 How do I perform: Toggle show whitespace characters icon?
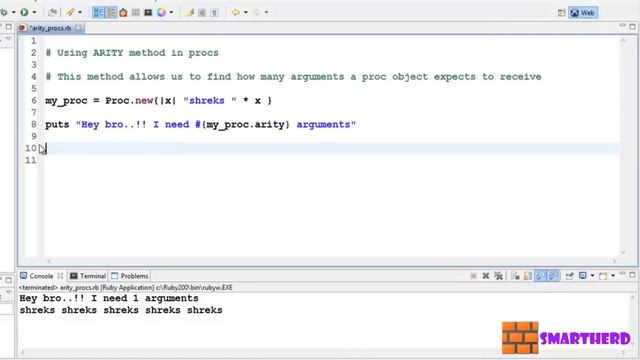[214, 13]
